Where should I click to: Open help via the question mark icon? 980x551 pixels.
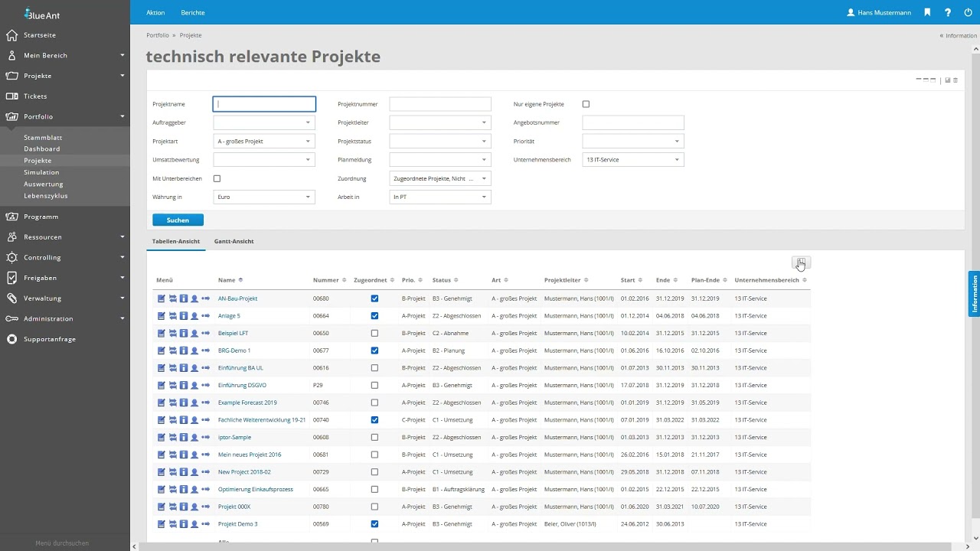tap(948, 12)
